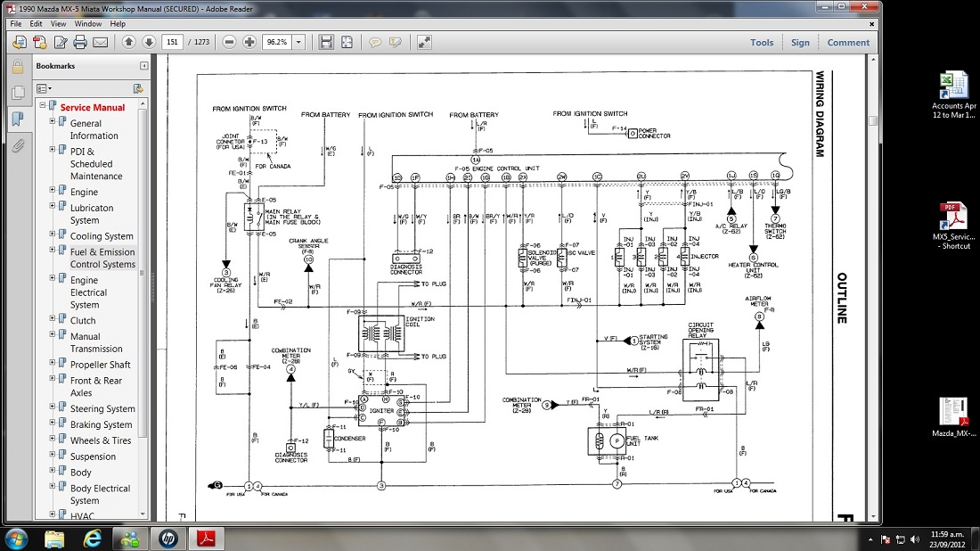Click the document scroll-down arrow
Image resolution: width=980 pixels, height=551 pixels.
point(873,517)
